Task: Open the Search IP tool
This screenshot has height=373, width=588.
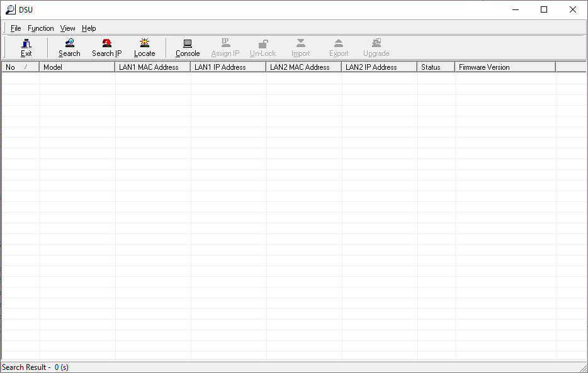Action: coord(107,48)
